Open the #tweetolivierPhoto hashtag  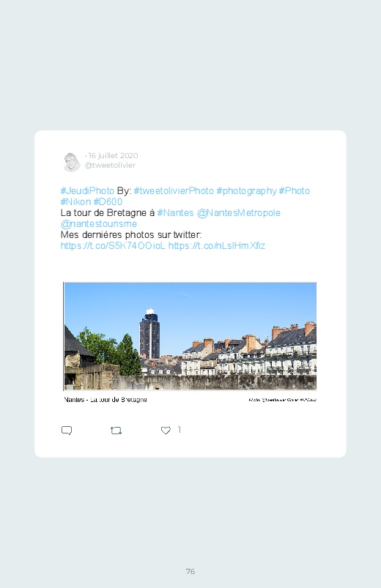tap(174, 191)
